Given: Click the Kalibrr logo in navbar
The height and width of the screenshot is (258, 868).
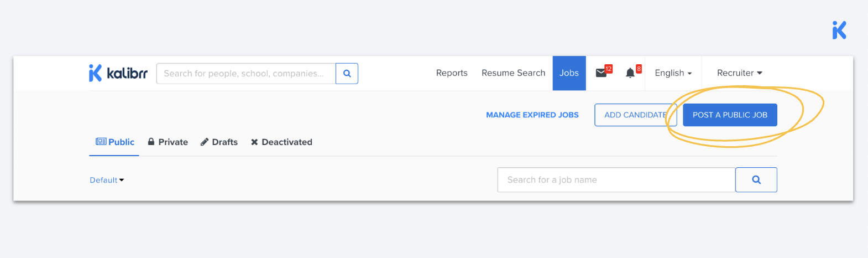Looking at the screenshot, I should pyautogui.click(x=118, y=73).
